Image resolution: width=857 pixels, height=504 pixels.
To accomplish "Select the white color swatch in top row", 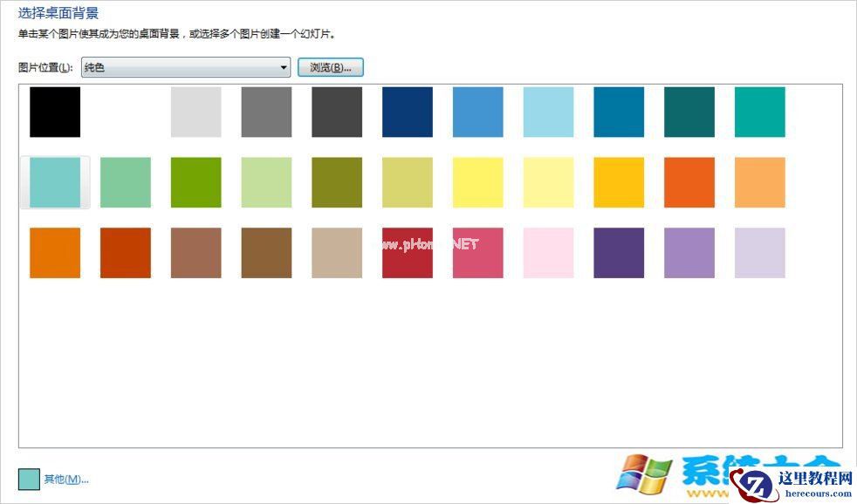I will [x=125, y=112].
